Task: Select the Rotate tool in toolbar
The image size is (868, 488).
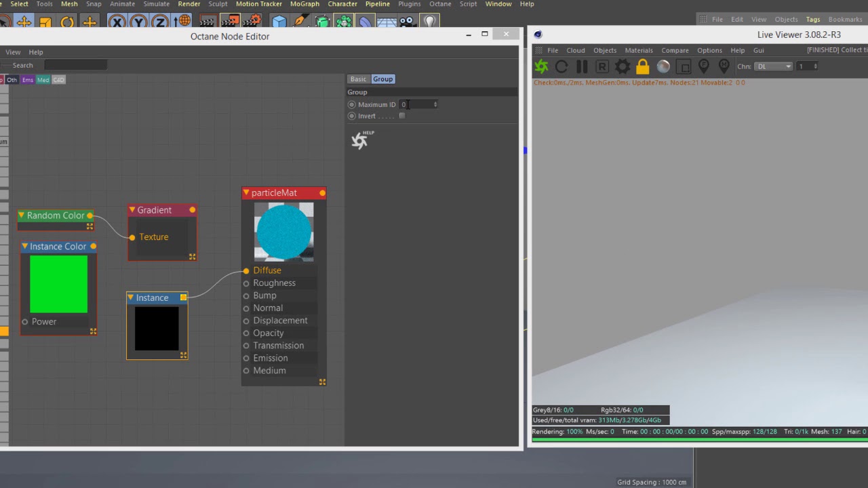Action: click(x=67, y=22)
